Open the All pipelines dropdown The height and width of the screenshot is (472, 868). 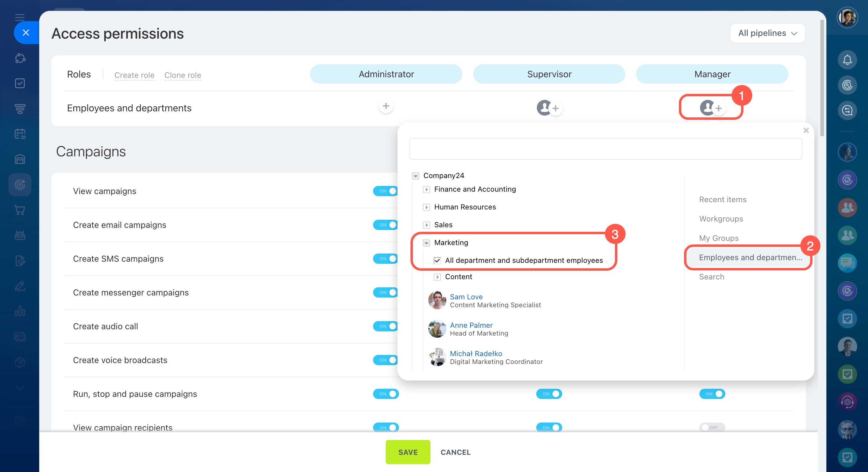coord(767,33)
